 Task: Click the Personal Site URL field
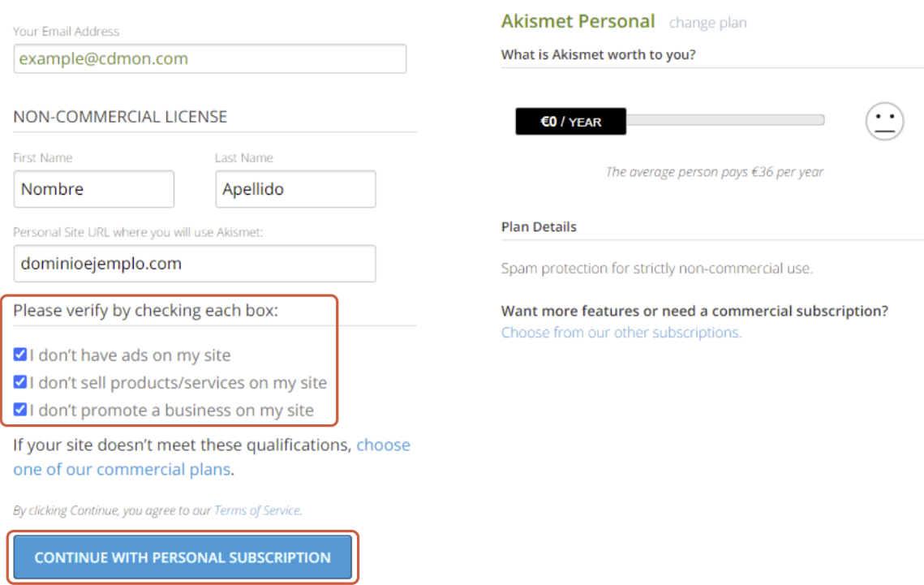coord(195,264)
